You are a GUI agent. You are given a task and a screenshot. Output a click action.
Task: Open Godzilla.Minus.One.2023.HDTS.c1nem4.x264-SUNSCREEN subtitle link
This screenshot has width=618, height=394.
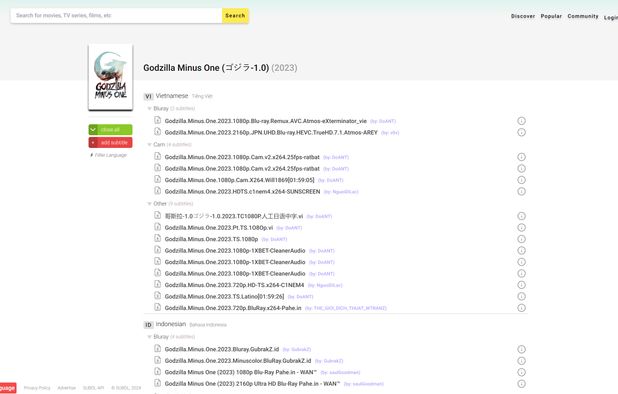pyautogui.click(x=242, y=191)
